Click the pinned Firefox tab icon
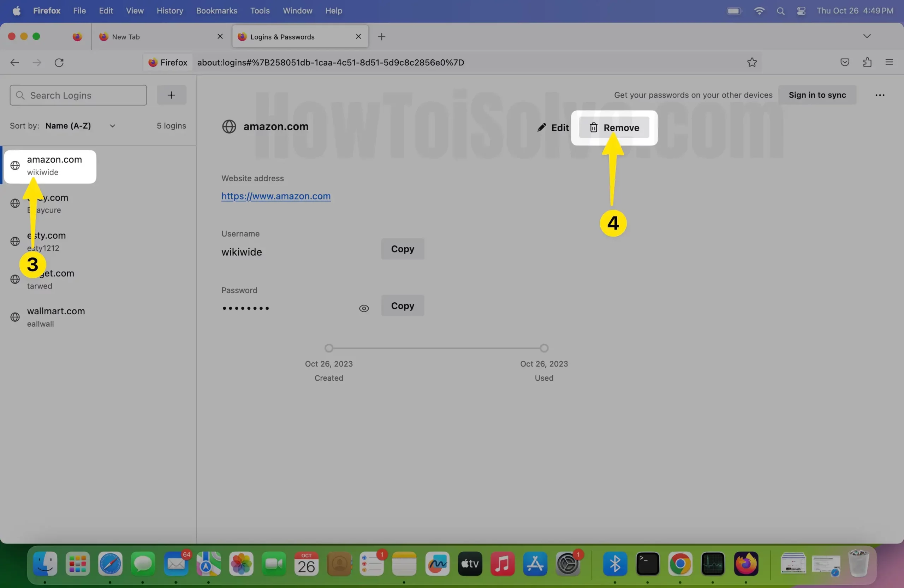The height and width of the screenshot is (588, 904). tap(77, 37)
